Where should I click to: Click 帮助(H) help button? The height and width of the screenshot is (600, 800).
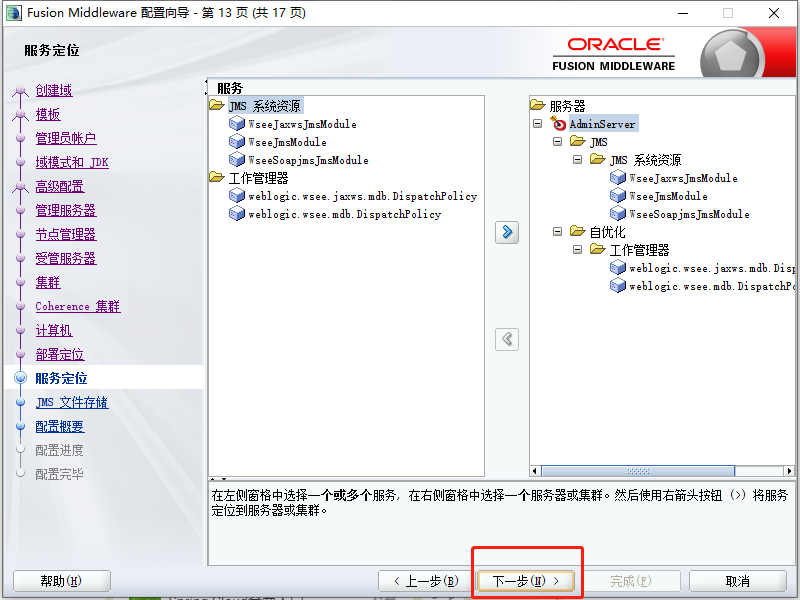(x=61, y=581)
